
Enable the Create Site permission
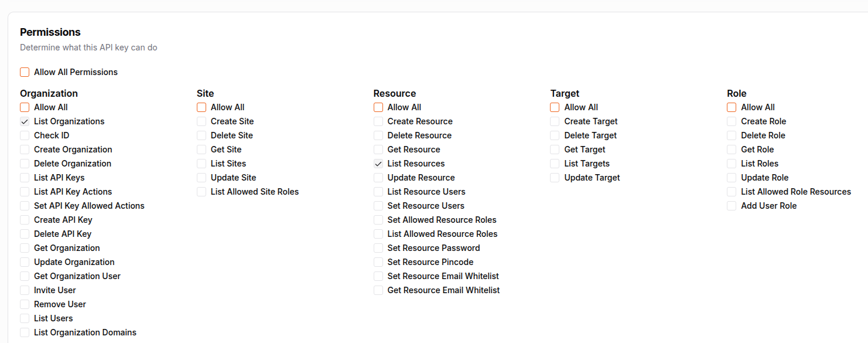201,121
